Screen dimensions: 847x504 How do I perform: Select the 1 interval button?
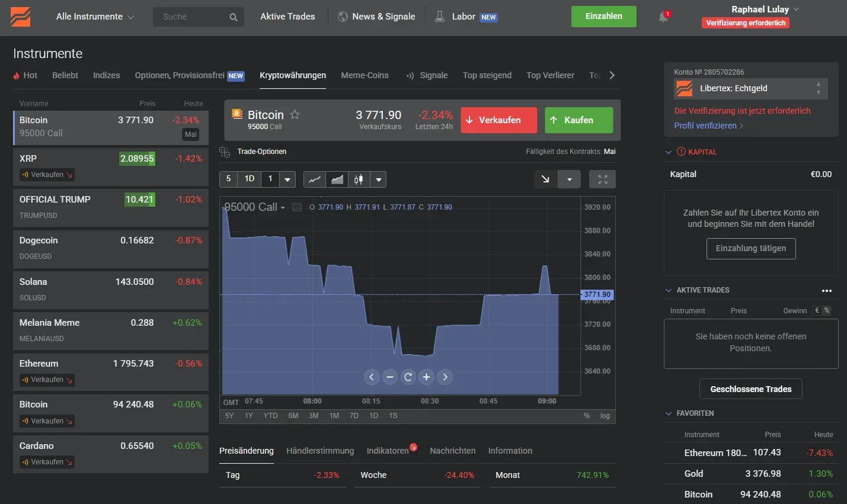(270, 179)
